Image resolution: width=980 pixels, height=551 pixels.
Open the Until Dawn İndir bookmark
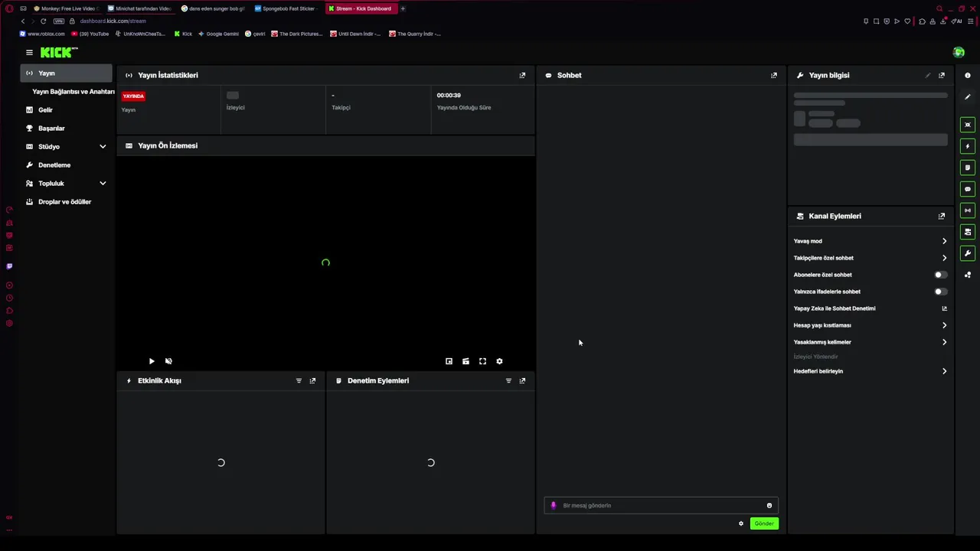(x=355, y=34)
